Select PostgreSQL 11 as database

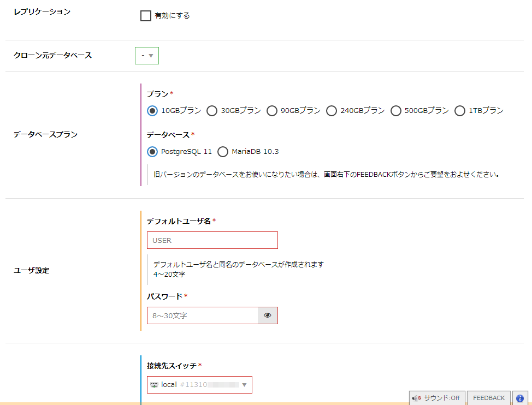pos(152,152)
